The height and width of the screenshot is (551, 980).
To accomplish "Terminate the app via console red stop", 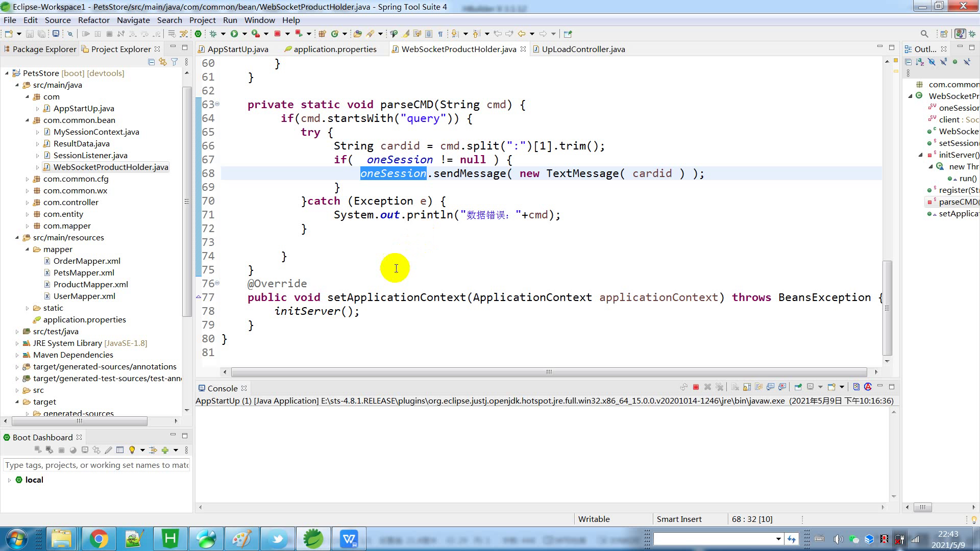I will (x=696, y=387).
